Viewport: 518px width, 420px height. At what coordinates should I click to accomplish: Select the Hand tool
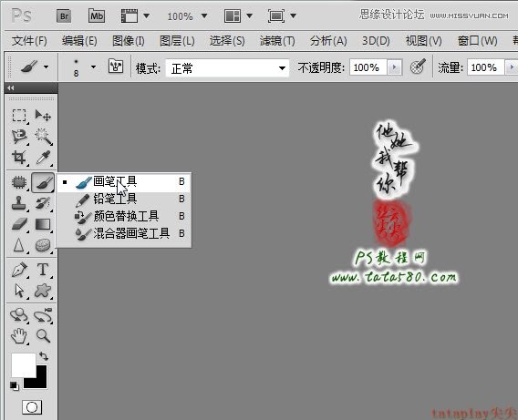pyautogui.click(x=19, y=336)
